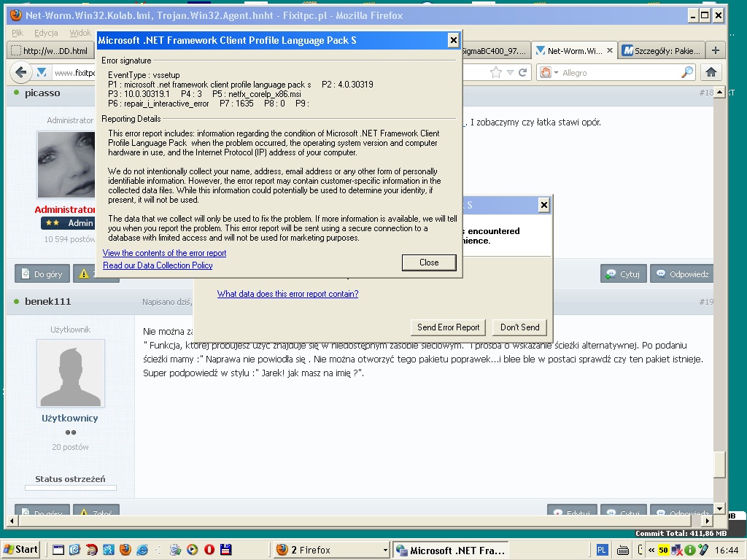The image size is (747, 560).
Task: Click the horizontal scrollbar left arrow
Action: pyautogui.click(x=12, y=521)
